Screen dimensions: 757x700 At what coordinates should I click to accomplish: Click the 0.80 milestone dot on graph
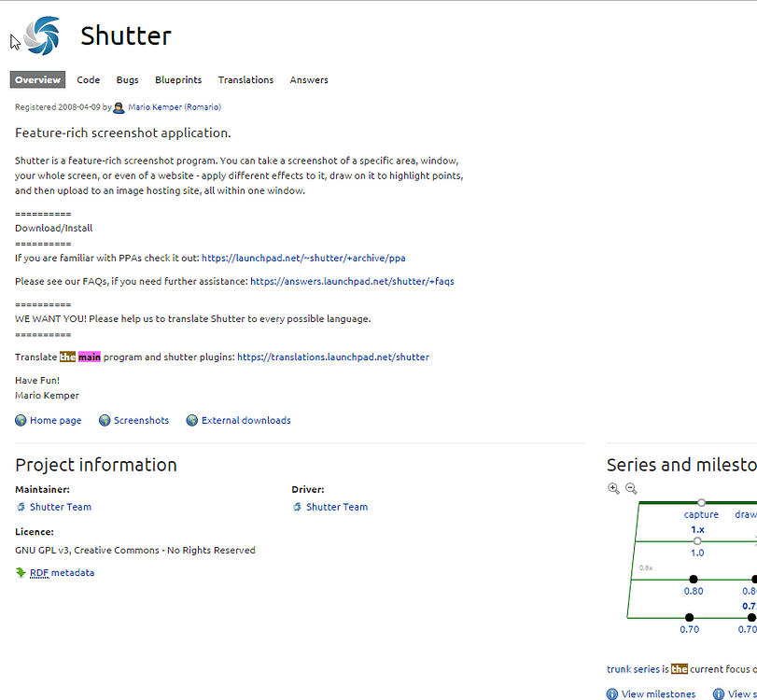click(694, 580)
